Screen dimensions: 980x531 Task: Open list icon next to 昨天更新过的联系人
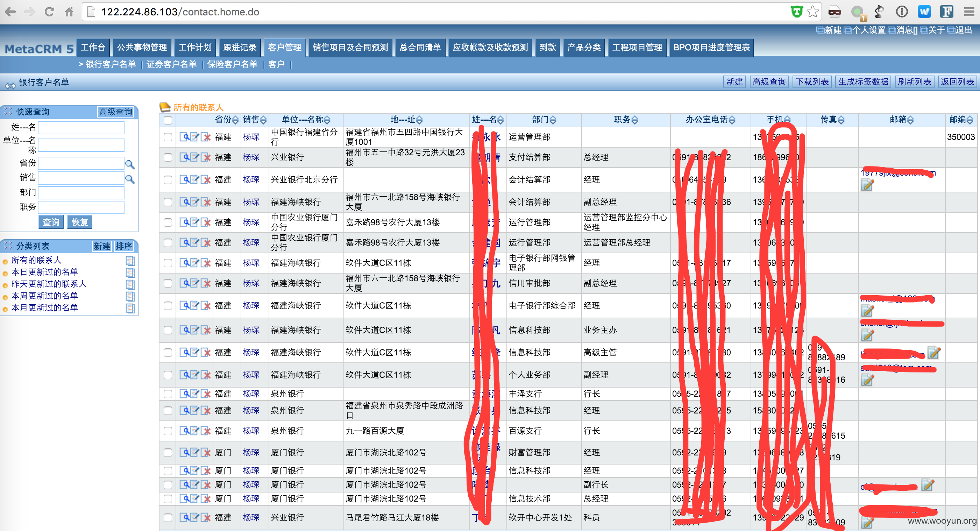coord(130,284)
